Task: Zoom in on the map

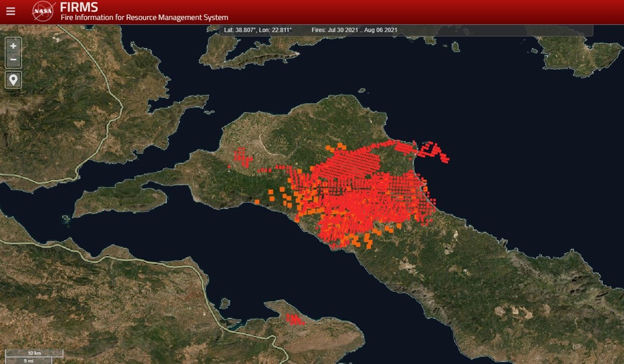Action: click(x=13, y=46)
